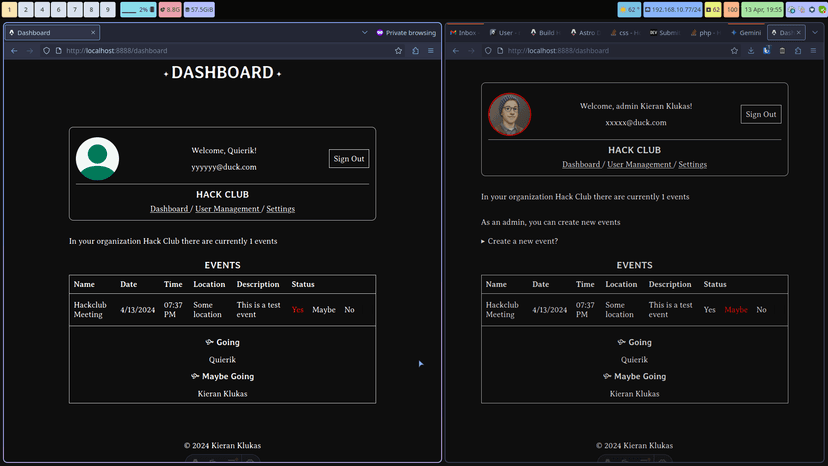Bookmark page with star in private window
The image size is (828, 466).
click(398, 50)
